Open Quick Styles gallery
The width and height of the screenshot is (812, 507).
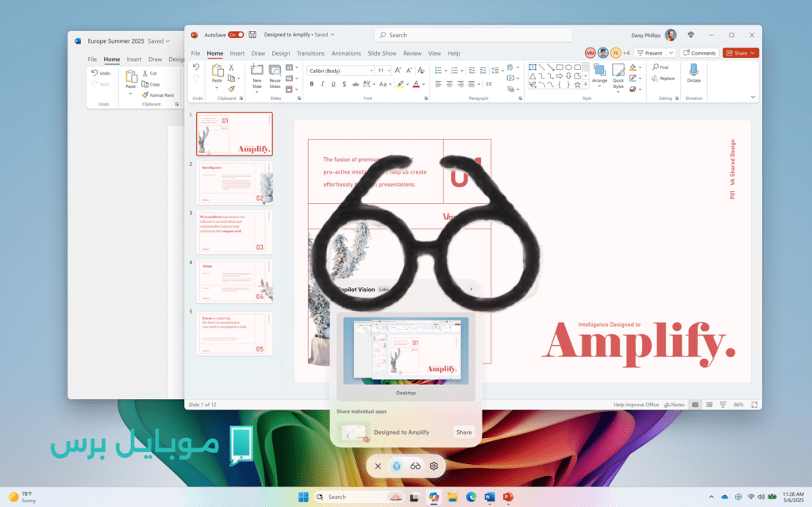point(618,77)
